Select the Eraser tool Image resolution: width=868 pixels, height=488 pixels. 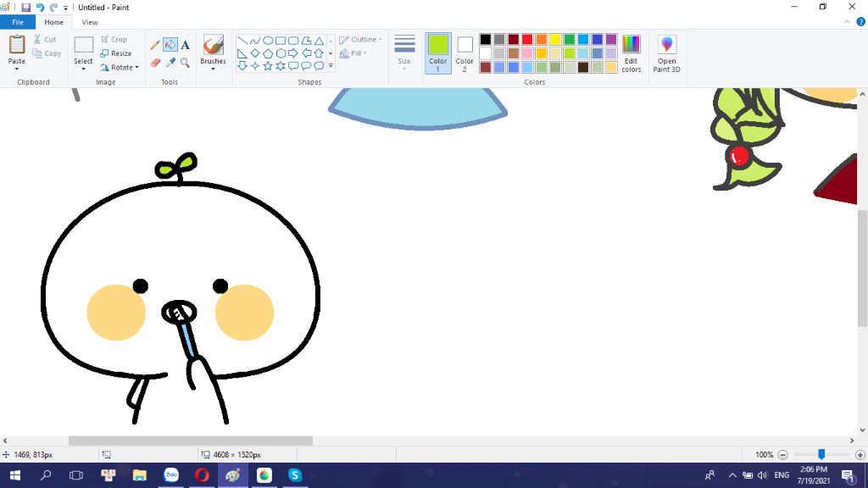pyautogui.click(x=155, y=63)
